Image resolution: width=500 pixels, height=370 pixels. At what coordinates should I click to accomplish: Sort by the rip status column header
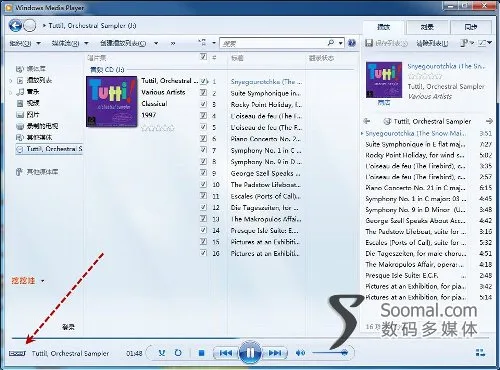(x=321, y=58)
